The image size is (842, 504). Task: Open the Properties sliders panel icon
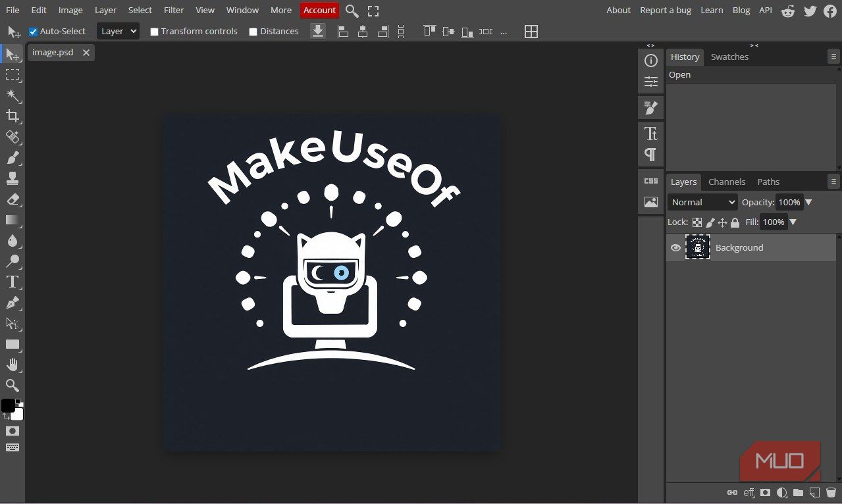651,82
